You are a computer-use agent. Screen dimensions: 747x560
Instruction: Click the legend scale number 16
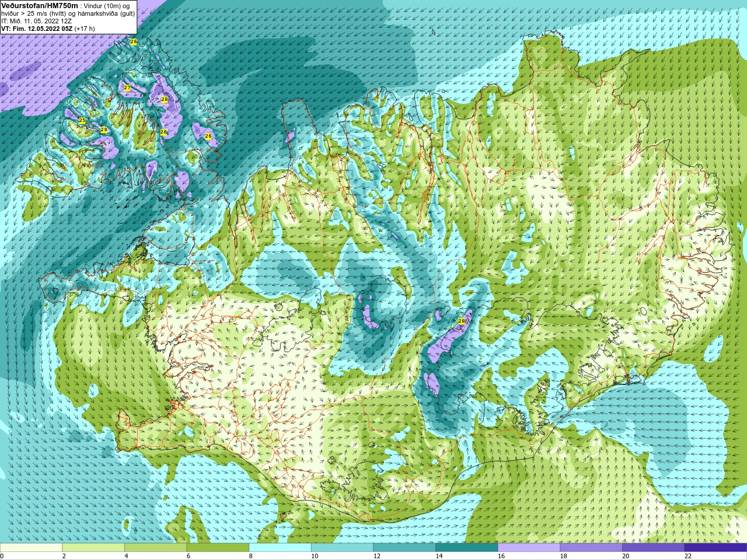pyautogui.click(x=501, y=556)
